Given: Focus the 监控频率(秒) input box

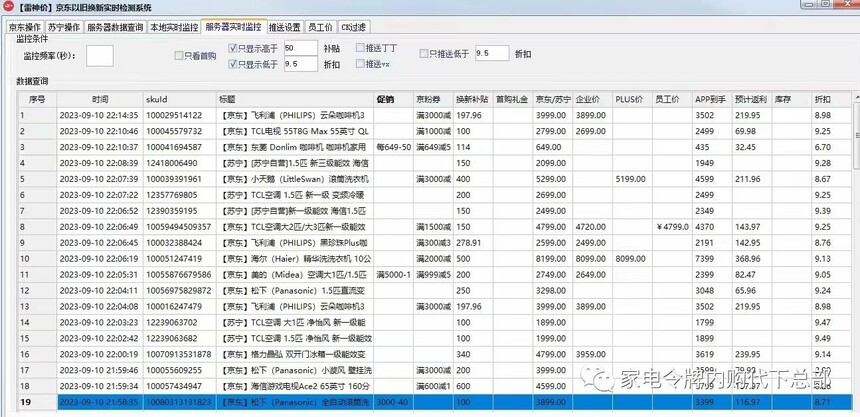Looking at the screenshot, I should pos(100,56).
